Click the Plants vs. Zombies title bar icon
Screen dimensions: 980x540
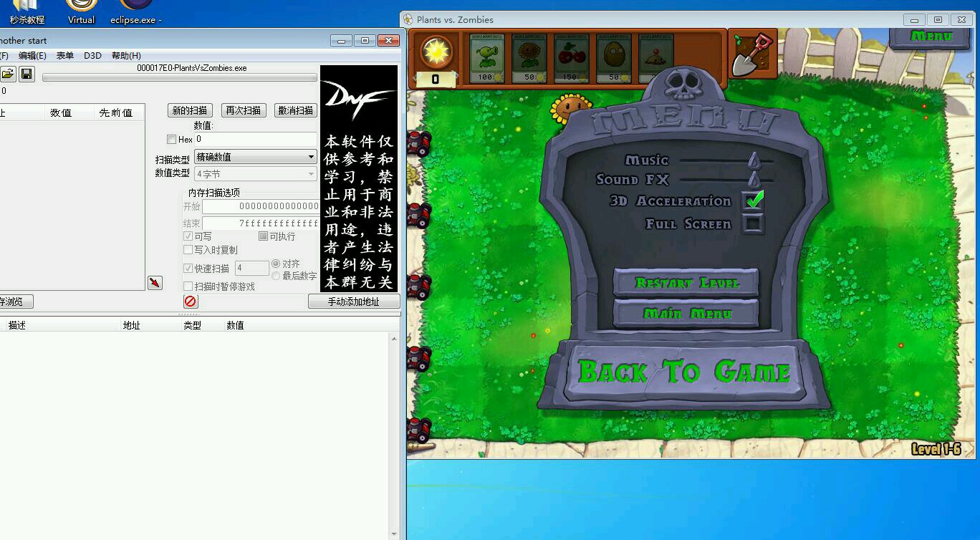coord(408,19)
